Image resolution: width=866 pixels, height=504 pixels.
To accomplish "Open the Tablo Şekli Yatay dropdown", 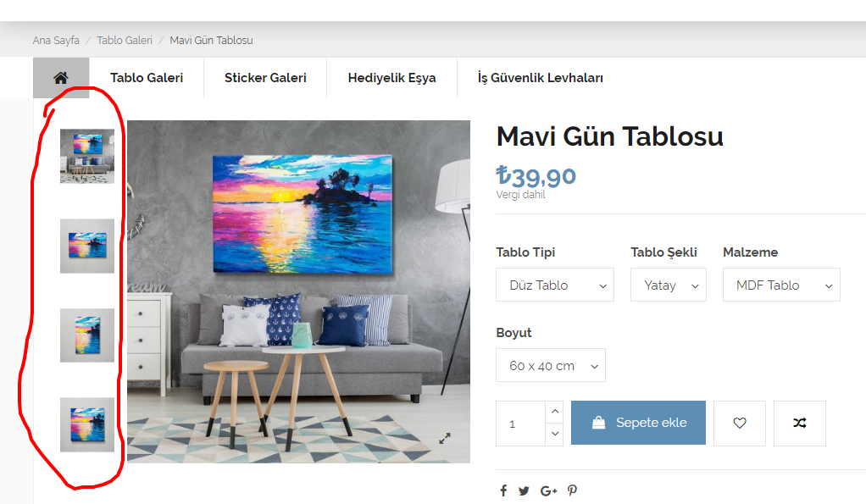I will (669, 285).
